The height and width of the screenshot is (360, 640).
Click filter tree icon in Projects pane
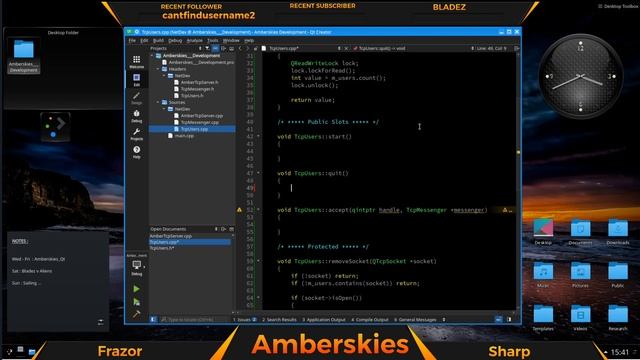click(207, 48)
